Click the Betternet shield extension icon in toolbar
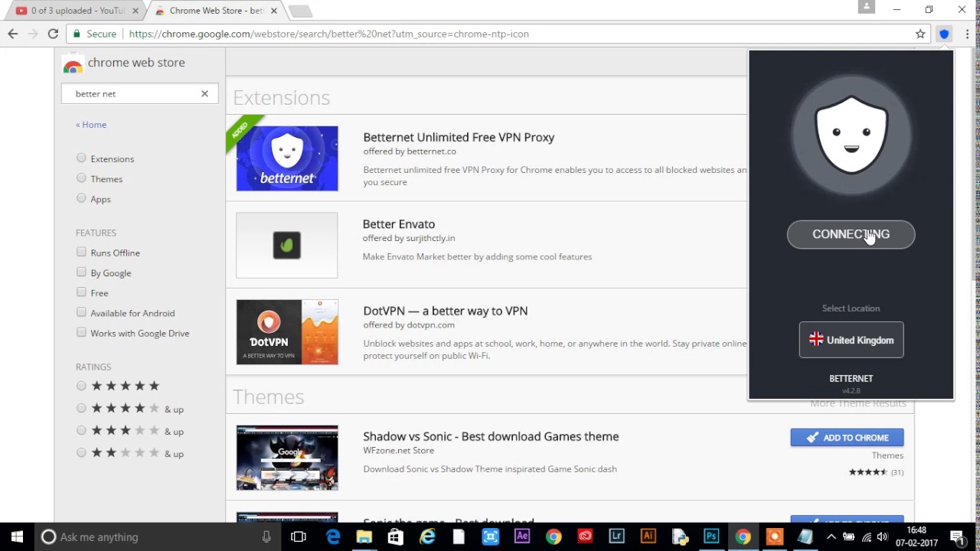 pos(944,34)
